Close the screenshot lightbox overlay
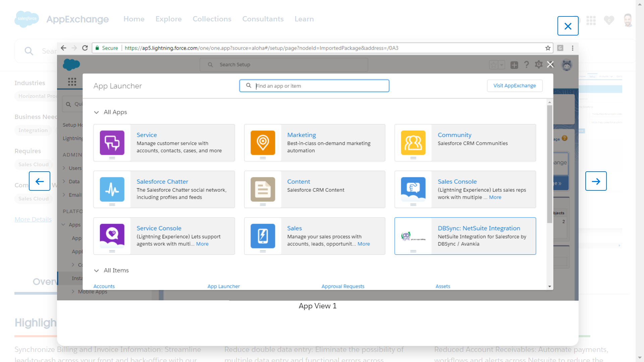 tap(568, 26)
